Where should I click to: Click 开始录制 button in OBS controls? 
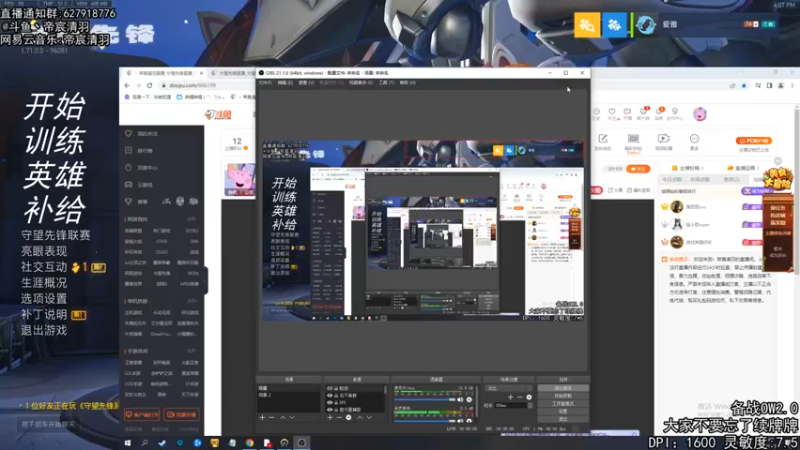point(563,396)
